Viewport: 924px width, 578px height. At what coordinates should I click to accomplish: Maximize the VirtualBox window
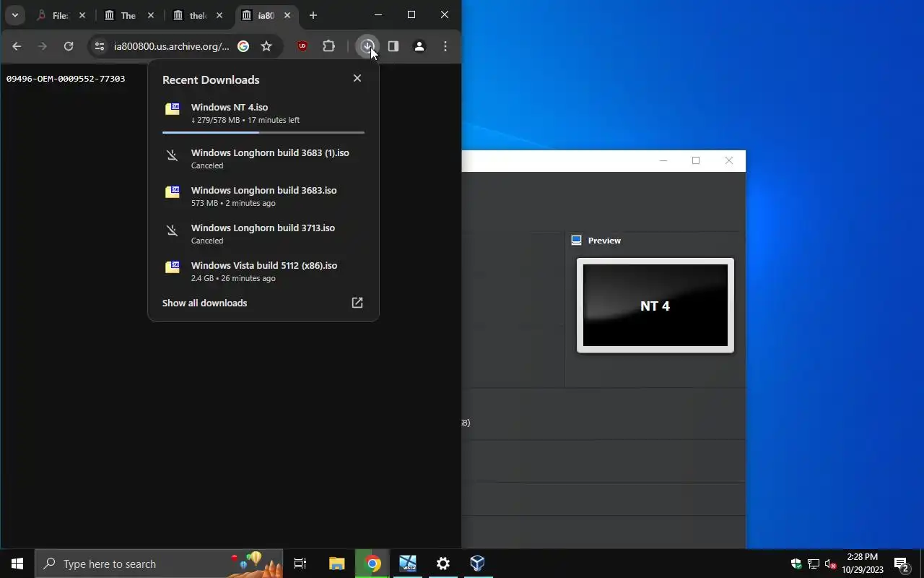tap(696, 160)
